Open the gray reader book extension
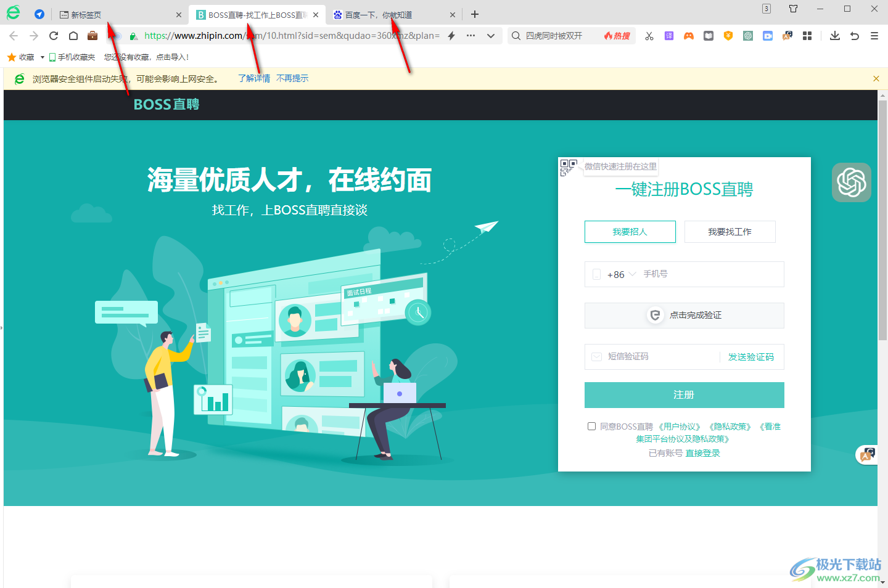This screenshot has width=888, height=588. [709, 36]
